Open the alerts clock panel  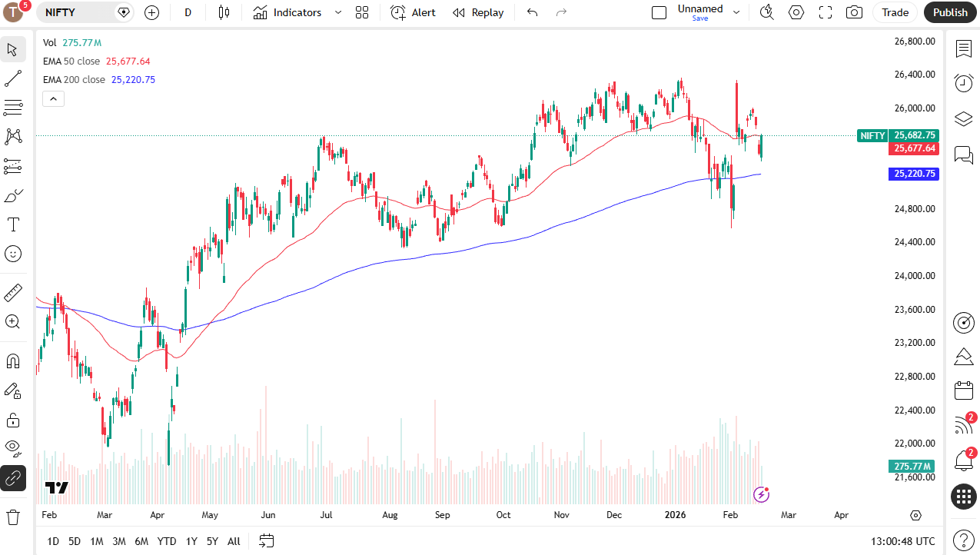coord(964,83)
